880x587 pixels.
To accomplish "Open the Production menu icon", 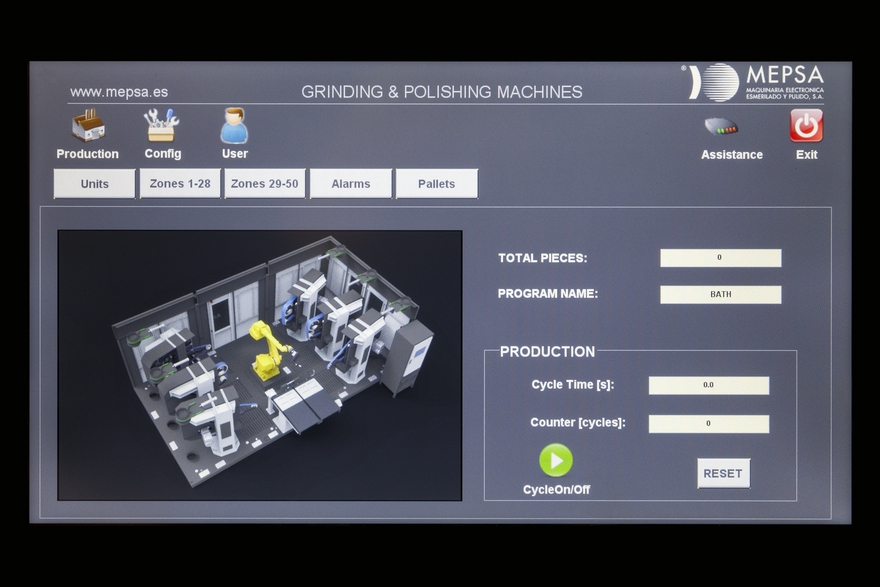I will coord(88,126).
